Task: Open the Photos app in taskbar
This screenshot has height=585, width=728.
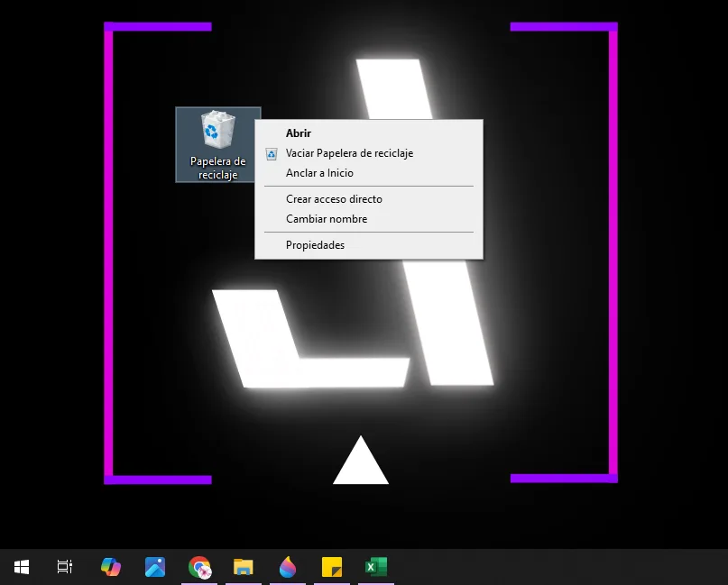Action: 155,566
